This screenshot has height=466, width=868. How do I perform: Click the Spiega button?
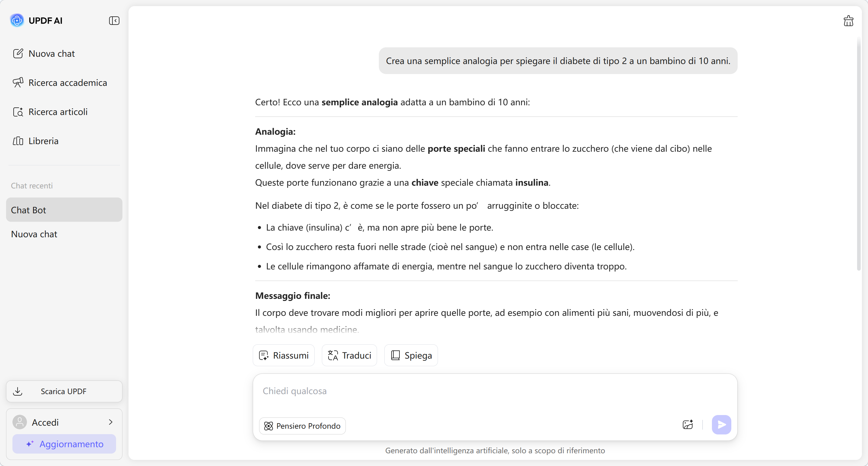[411, 355]
